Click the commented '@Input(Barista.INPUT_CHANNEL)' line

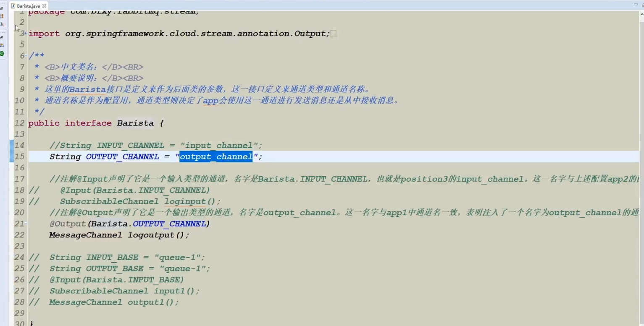pyautogui.click(x=135, y=190)
